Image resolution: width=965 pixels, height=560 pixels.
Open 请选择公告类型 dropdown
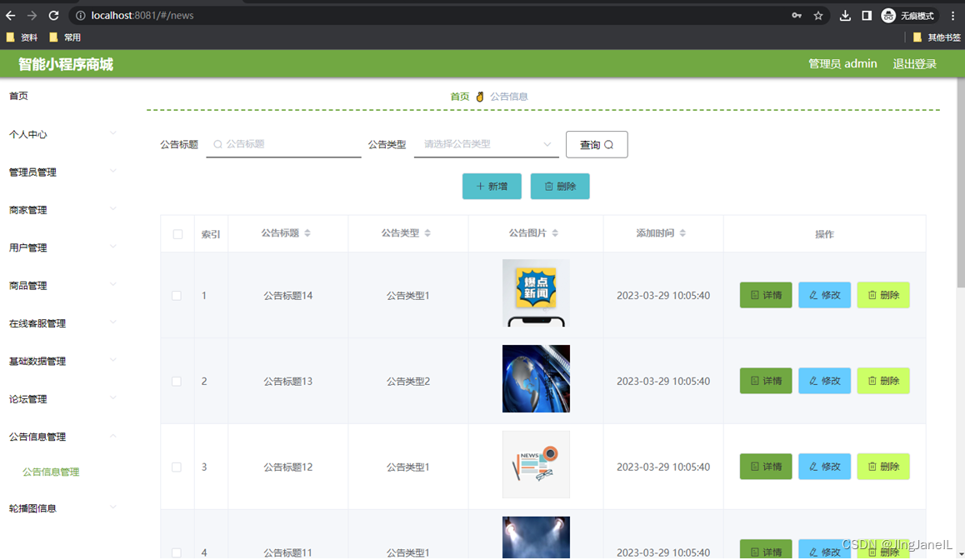pos(486,144)
